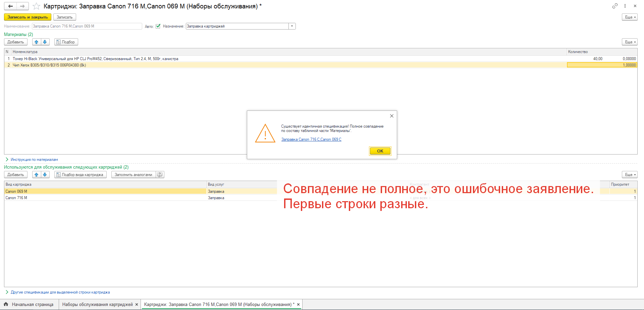
Task: Click the forward navigation arrow
Action: pyautogui.click(x=22, y=6)
